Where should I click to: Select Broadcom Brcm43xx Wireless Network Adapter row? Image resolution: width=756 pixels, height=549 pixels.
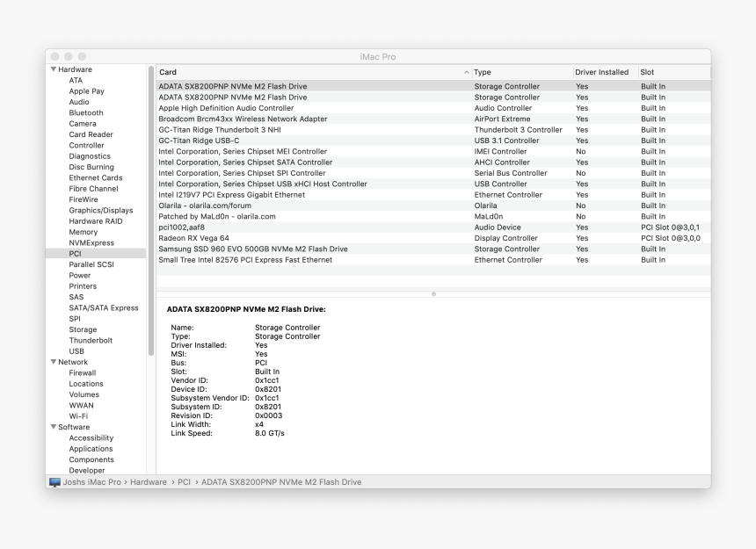[433, 119]
